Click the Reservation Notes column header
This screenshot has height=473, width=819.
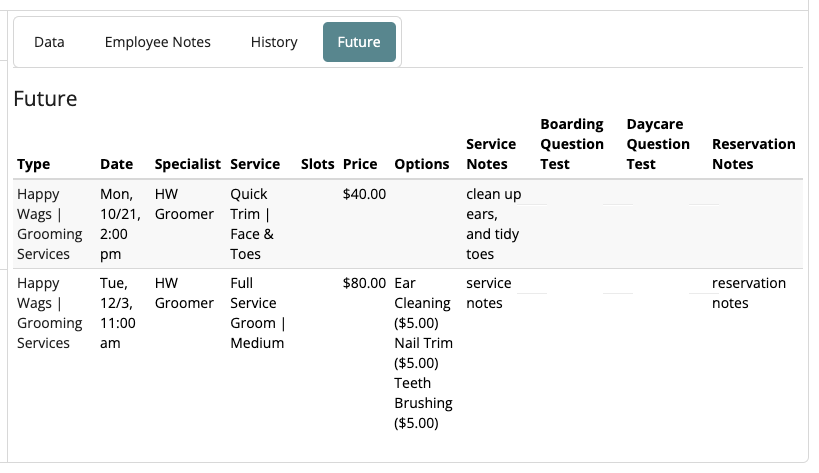[x=754, y=154]
